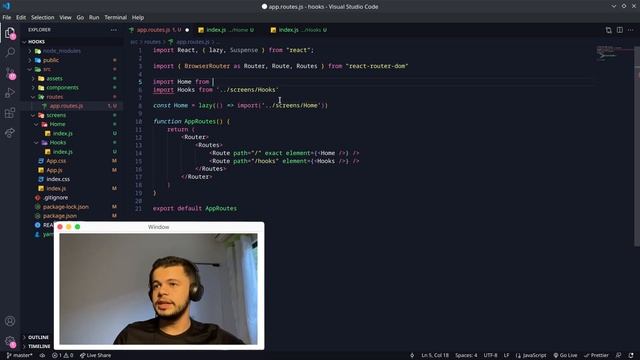Open App.css in the explorer
Viewport: 640px width, 360px height.
point(71,161)
